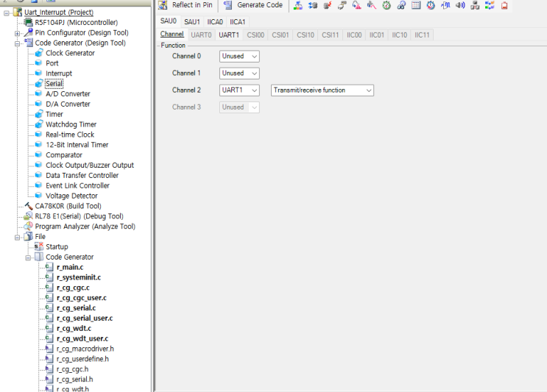This screenshot has height=392, width=547.
Task: Switch to the UART1 tab
Action: click(x=229, y=35)
